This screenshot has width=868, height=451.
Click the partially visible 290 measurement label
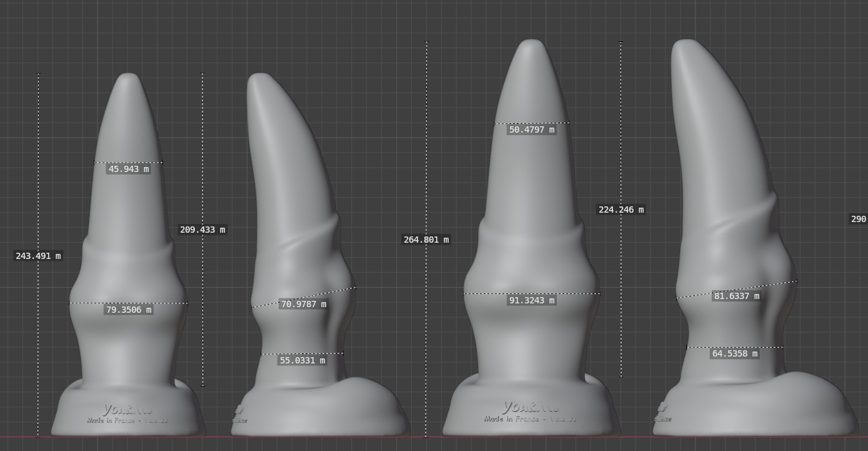(x=859, y=219)
